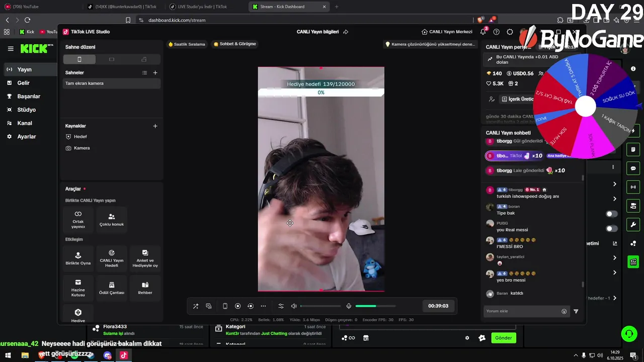
Task: Mute the speaker volume icon
Action: pyautogui.click(x=294, y=306)
